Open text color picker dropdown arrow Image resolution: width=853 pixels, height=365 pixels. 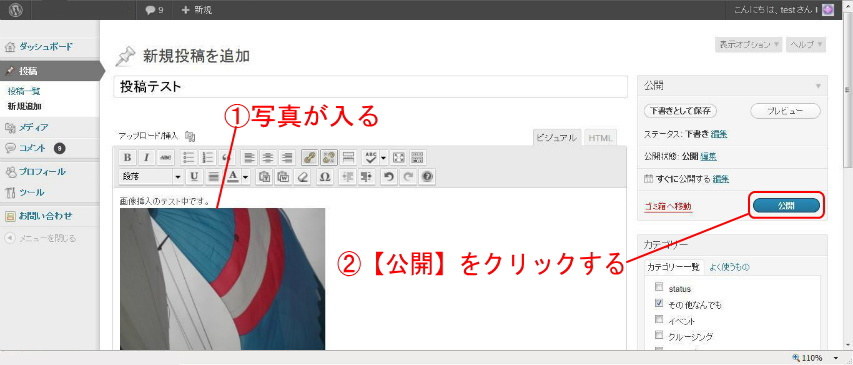tap(246, 177)
